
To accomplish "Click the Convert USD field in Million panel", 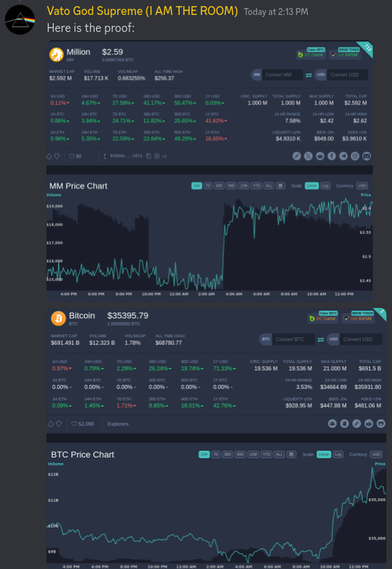I will [347, 75].
